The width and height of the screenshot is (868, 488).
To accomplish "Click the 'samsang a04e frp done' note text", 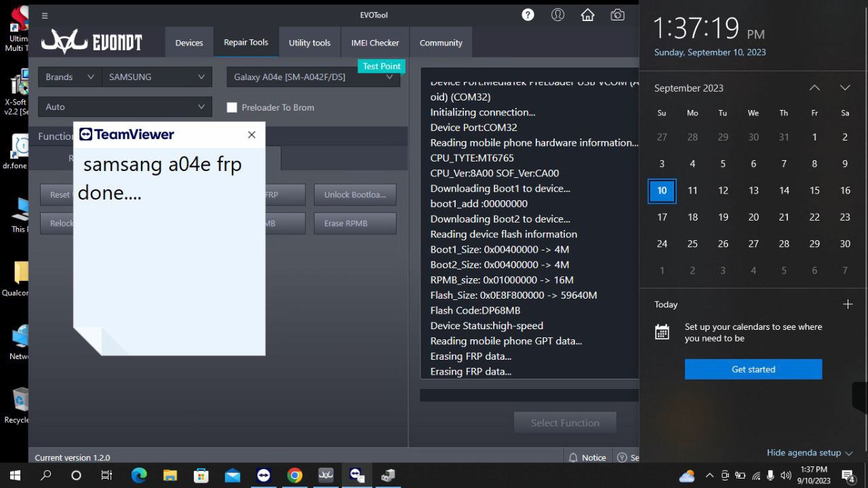I will (160, 179).
